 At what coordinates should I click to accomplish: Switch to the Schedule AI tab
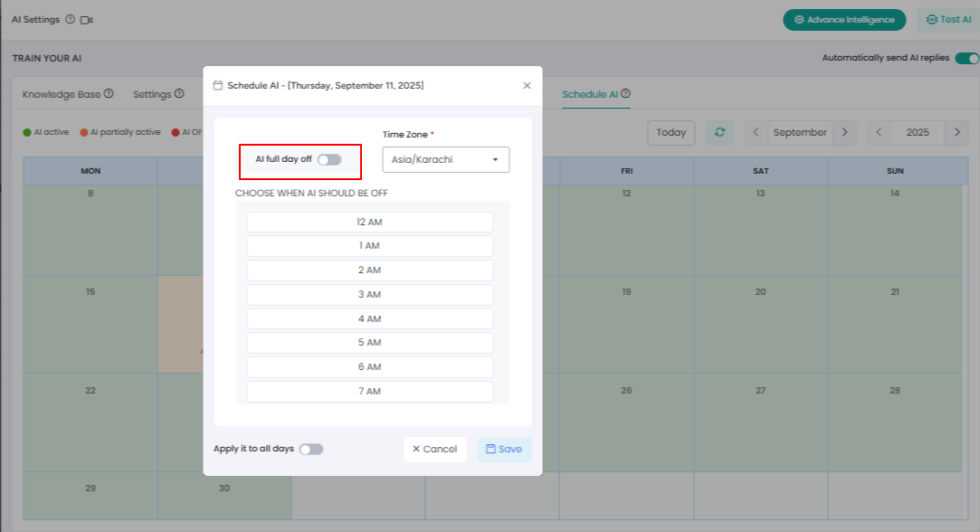pos(590,94)
